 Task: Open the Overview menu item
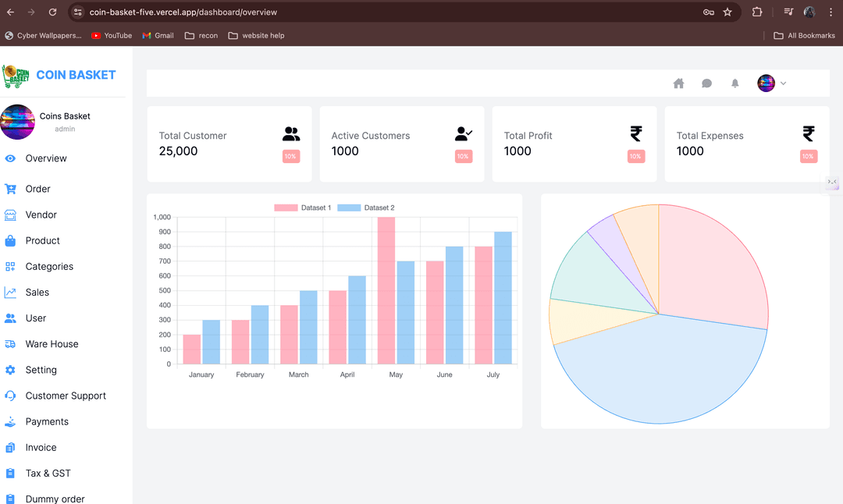tap(46, 158)
